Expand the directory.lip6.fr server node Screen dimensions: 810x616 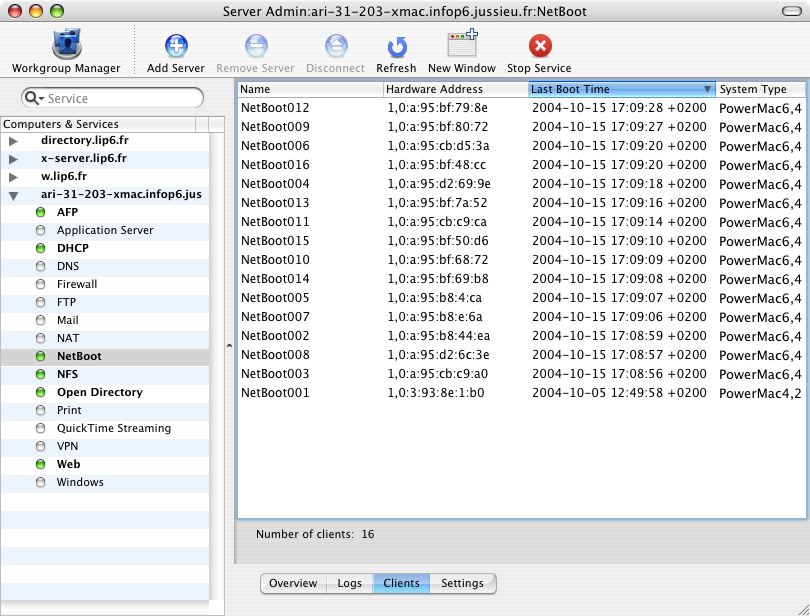tap(13, 141)
